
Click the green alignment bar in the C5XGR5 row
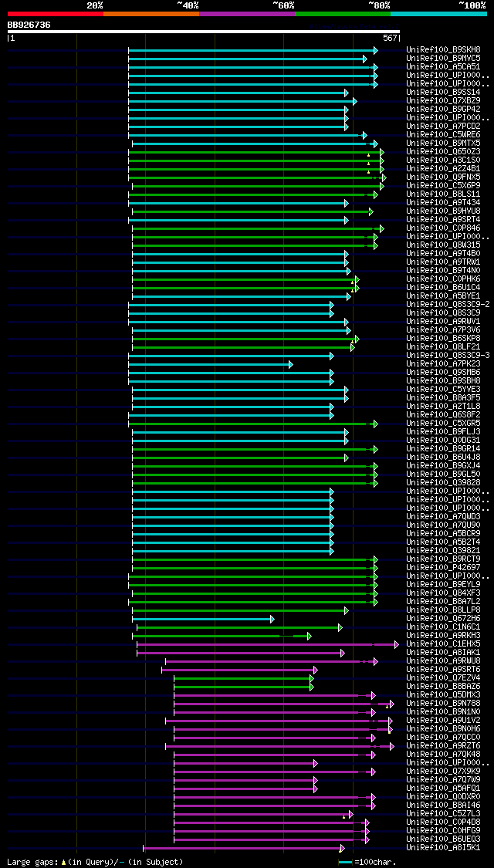tap(253, 424)
